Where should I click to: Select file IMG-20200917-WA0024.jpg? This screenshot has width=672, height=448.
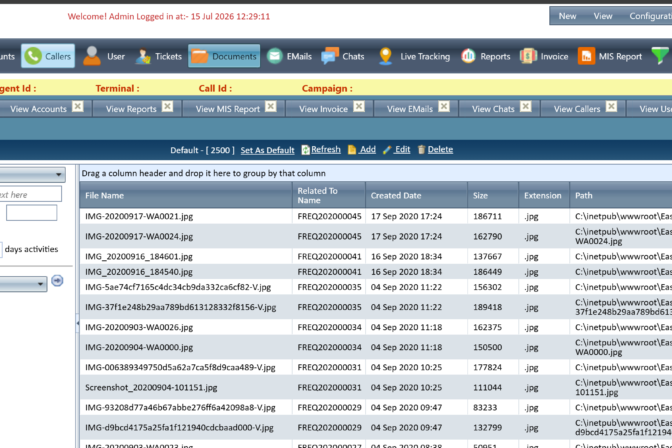(x=139, y=236)
